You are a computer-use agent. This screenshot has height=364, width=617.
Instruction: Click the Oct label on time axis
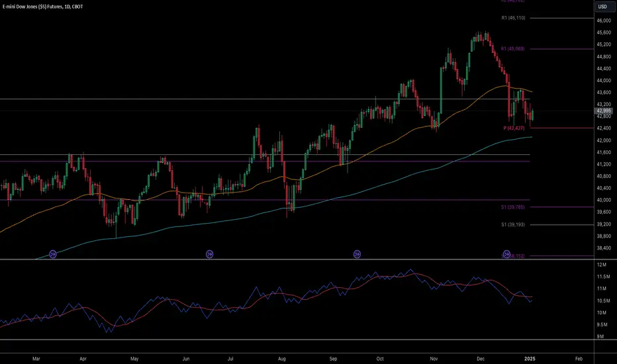coord(380,359)
